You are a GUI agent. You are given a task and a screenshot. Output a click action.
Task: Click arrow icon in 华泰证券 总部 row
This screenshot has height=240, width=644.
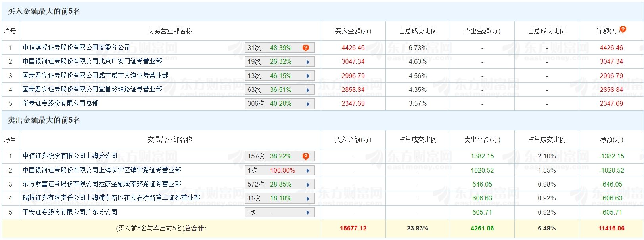[308, 104]
